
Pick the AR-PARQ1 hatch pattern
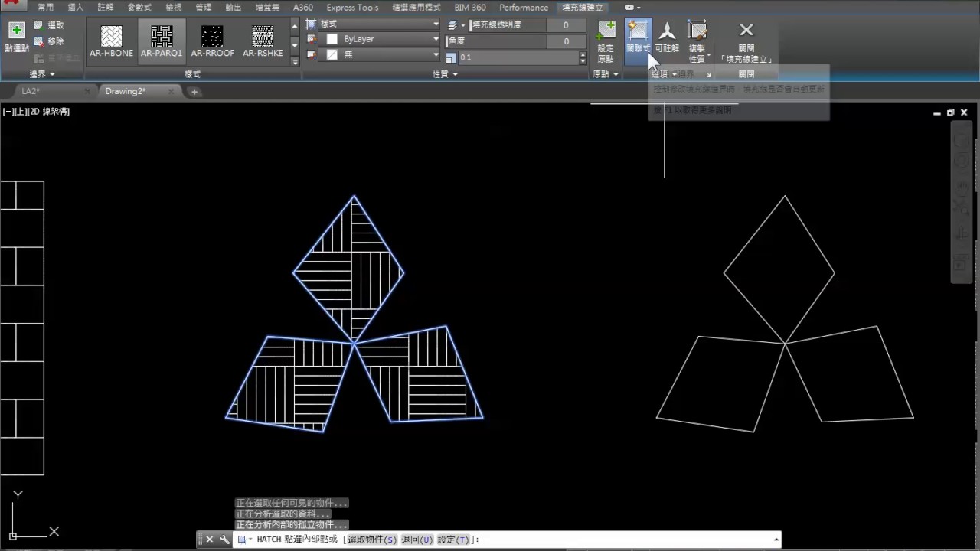(x=162, y=40)
